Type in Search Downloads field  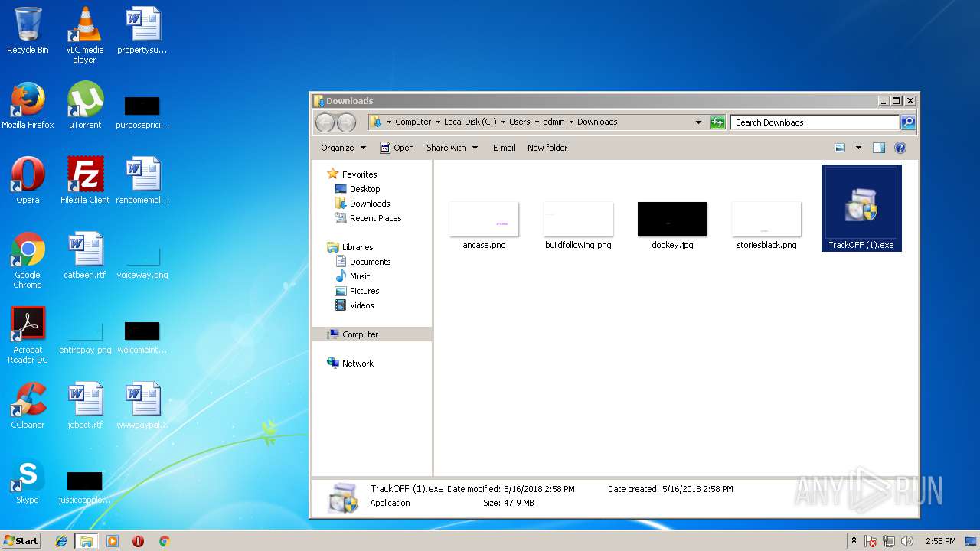814,122
